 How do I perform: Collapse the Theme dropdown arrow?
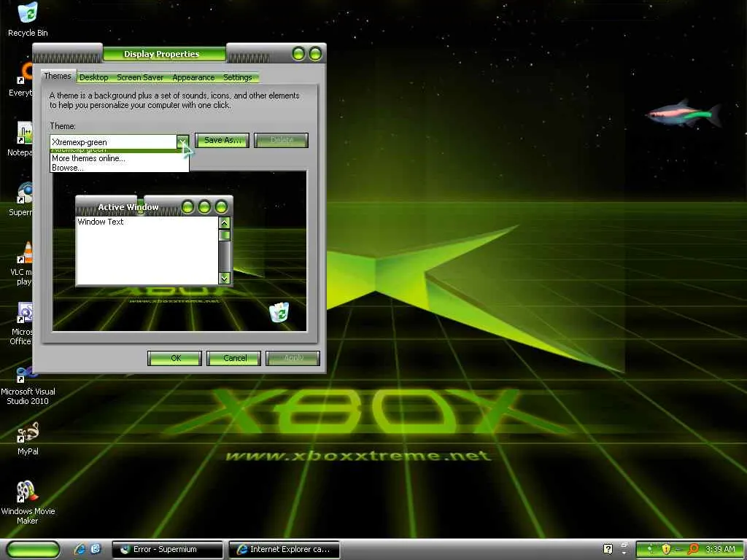click(183, 141)
